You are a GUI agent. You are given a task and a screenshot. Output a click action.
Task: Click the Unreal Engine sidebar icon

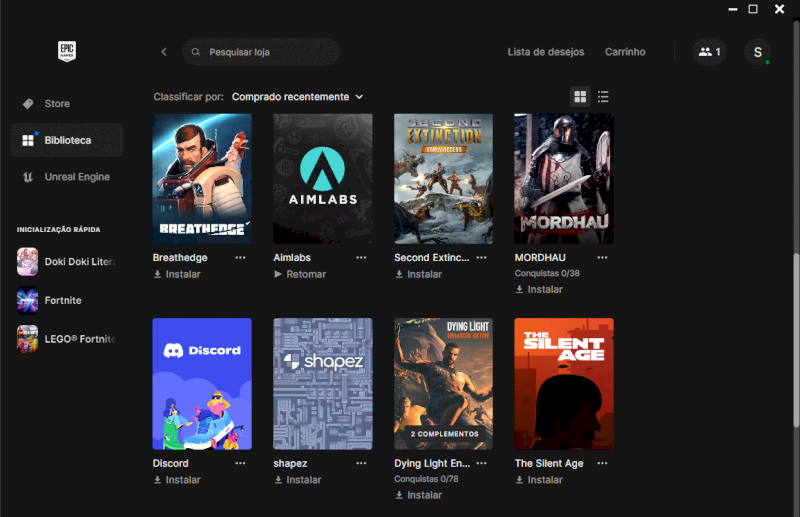pyautogui.click(x=28, y=177)
